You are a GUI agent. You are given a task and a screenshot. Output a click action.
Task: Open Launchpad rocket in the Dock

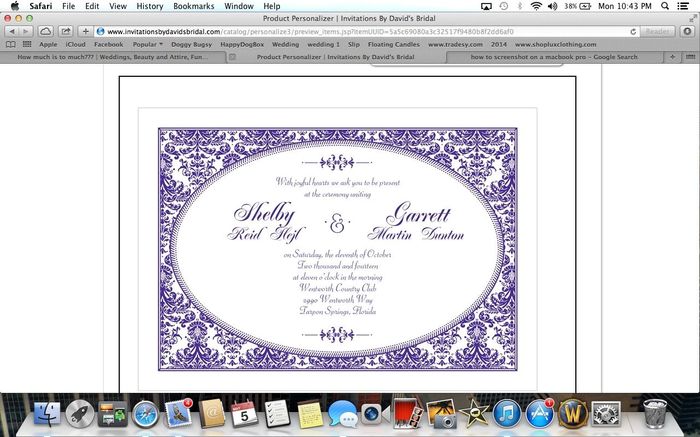[79, 414]
